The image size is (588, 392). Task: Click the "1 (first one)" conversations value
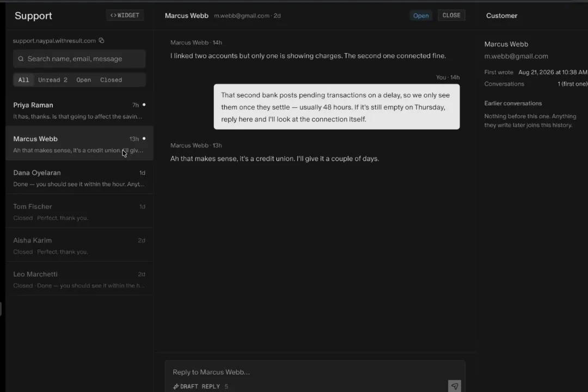(572, 84)
